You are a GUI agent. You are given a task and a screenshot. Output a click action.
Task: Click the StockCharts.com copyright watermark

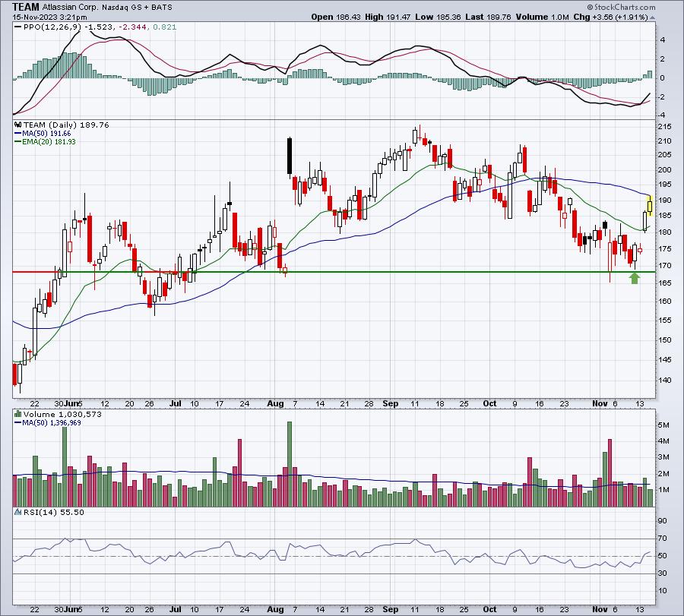point(621,7)
